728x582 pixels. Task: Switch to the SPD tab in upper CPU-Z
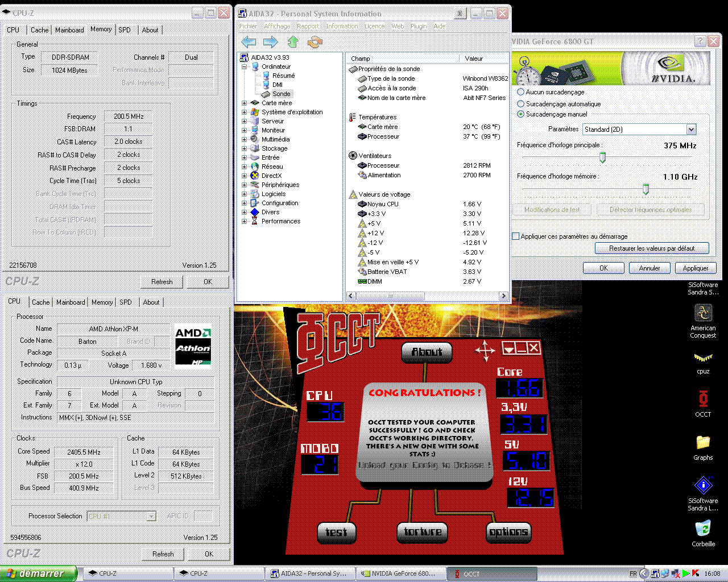[125, 30]
